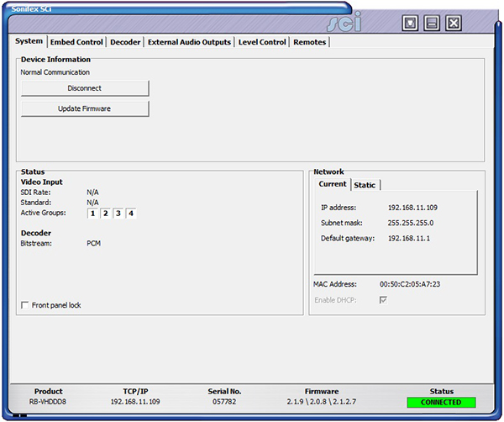The height and width of the screenshot is (422, 504).
Task: Click the shield icon in title bar
Action: pos(410,24)
